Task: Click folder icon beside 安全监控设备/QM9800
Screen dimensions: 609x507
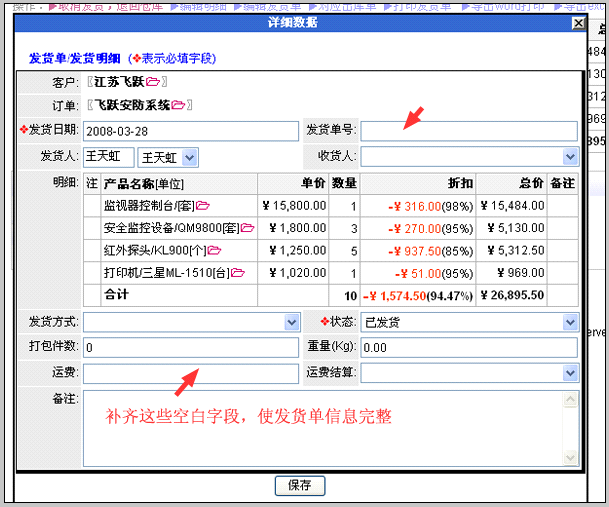Action: click(248, 228)
